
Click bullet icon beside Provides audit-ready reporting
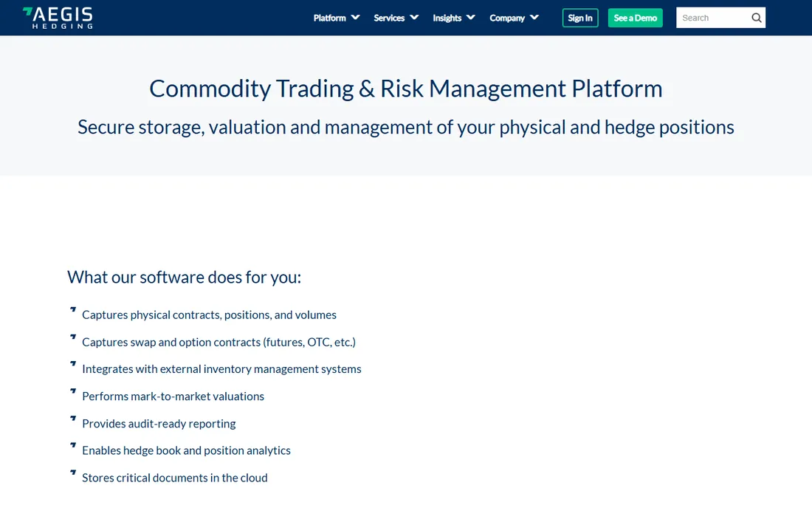click(73, 419)
